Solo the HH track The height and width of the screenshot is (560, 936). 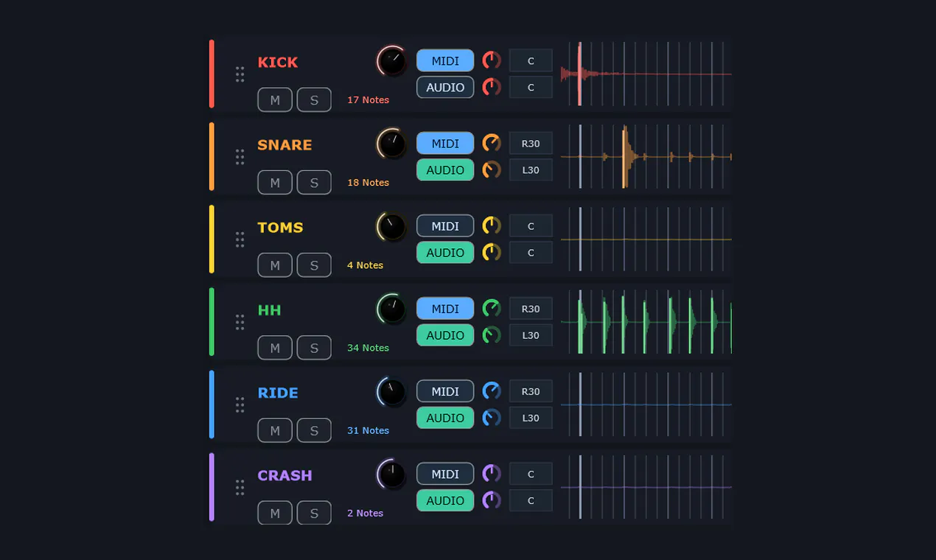[x=314, y=348]
